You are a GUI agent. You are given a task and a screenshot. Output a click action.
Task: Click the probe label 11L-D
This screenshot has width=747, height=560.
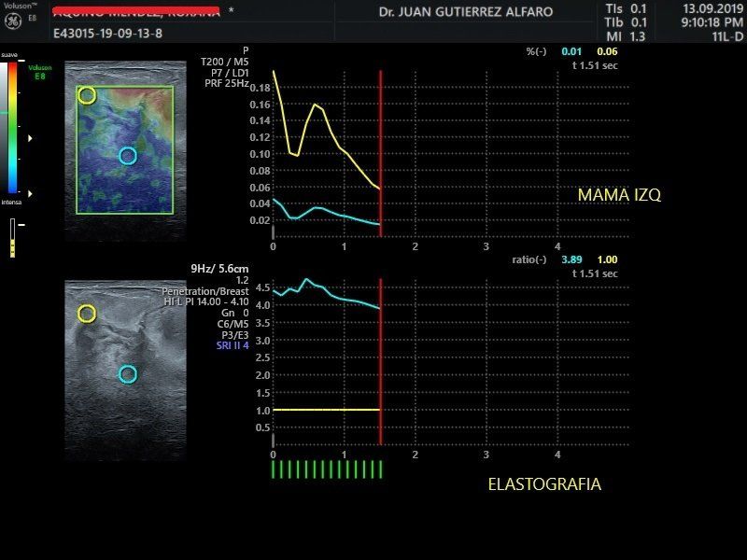point(727,36)
